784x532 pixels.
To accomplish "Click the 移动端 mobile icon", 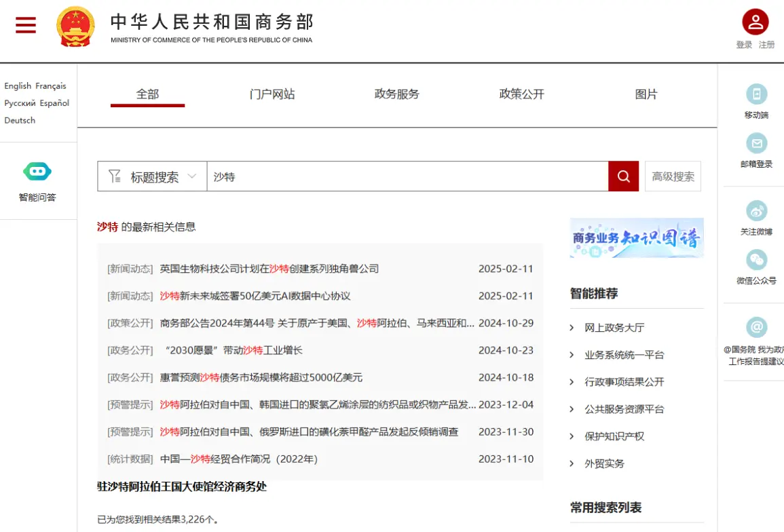I will pos(756,94).
